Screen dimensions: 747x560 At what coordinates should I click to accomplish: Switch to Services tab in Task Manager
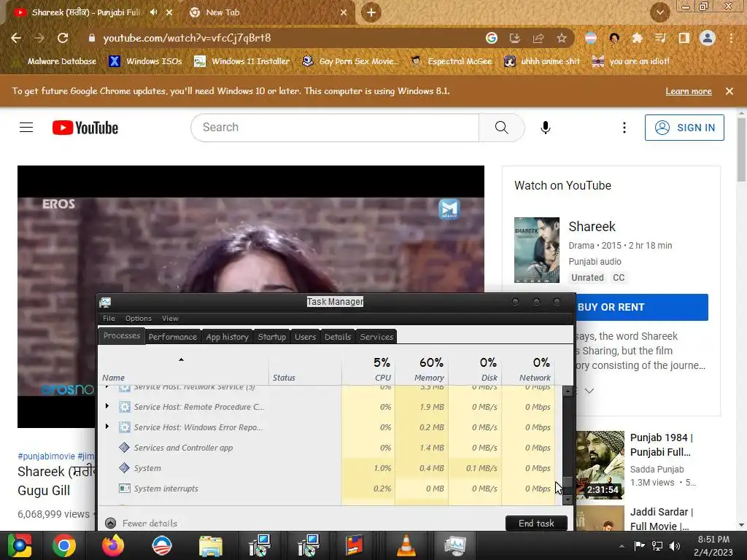click(x=376, y=337)
